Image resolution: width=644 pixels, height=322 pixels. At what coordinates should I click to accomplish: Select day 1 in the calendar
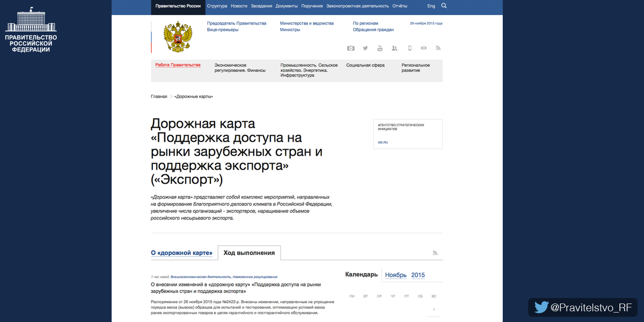[x=434, y=310]
